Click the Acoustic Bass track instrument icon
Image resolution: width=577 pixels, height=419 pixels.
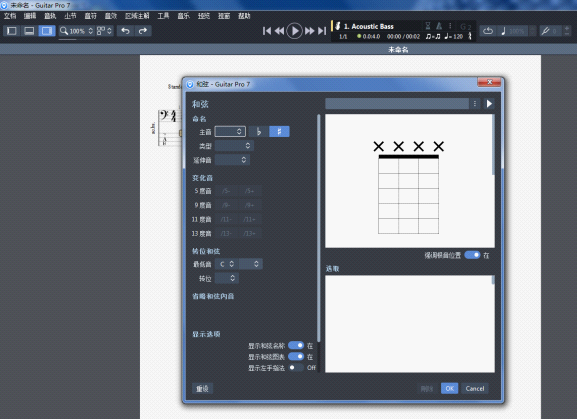coord(337,26)
